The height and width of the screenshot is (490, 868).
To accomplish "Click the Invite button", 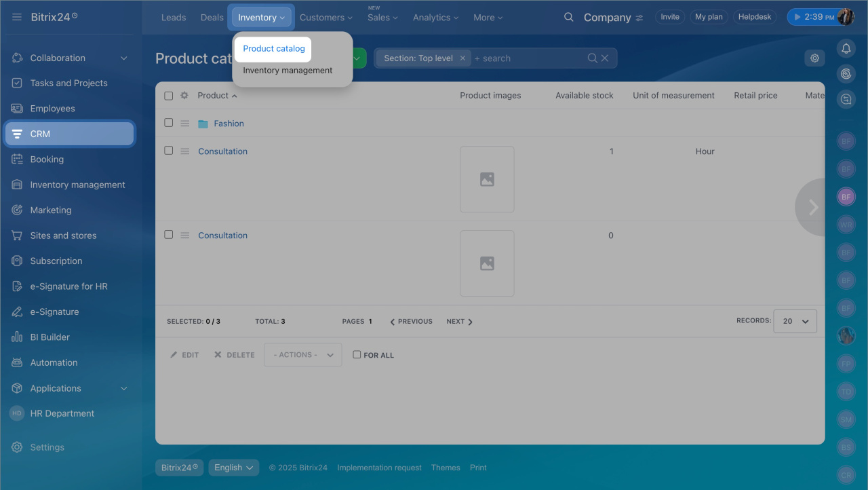I will 669,17.
